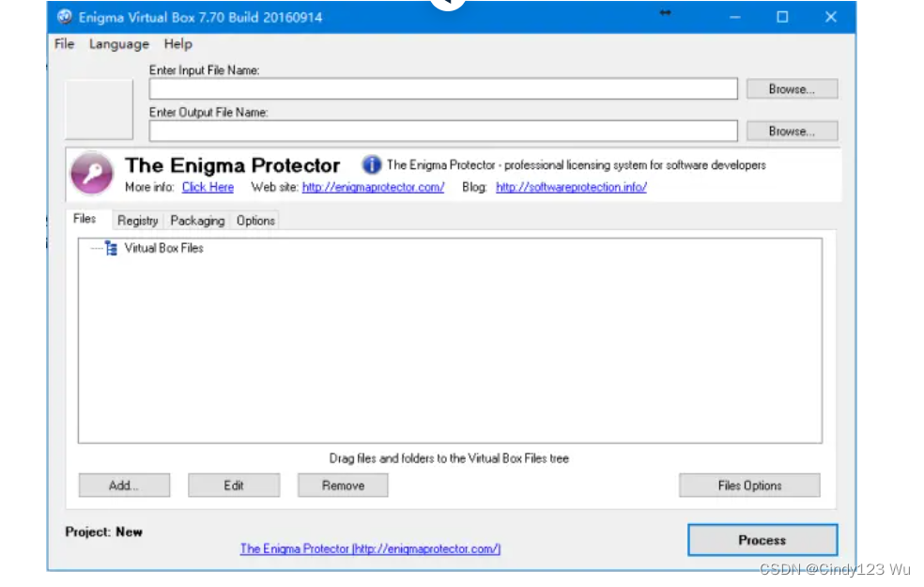924x587 pixels.
Task: Switch to the Files tab
Action: (x=85, y=219)
